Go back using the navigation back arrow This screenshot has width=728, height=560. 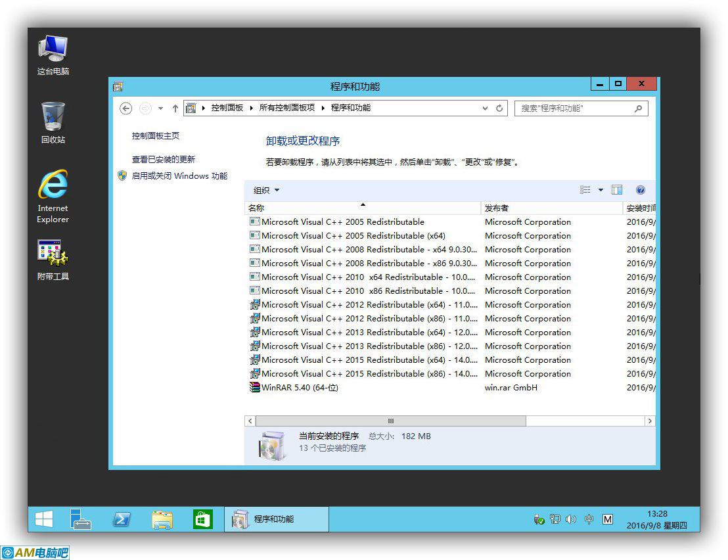[x=125, y=108]
